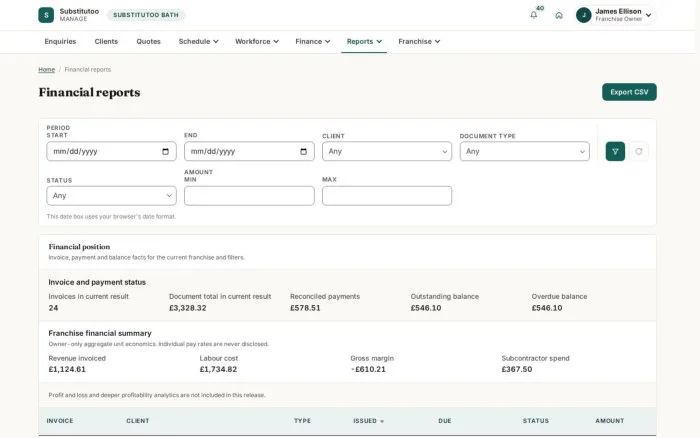This screenshot has height=438, width=700.
Task: Select the £3,328.32 document total value
Action: coord(188,308)
